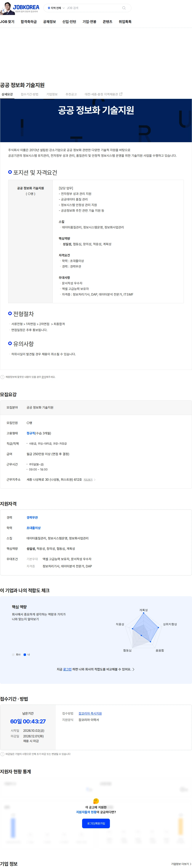Open the 신입·인턴 menu
The image size is (192, 868).
[69, 22]
